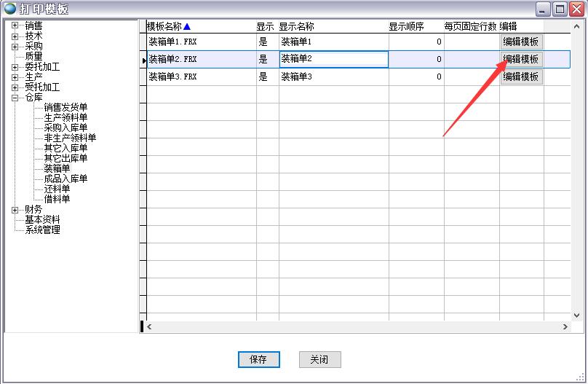
Task: Select 借料单 under 仓库
Action: (57, 199)
